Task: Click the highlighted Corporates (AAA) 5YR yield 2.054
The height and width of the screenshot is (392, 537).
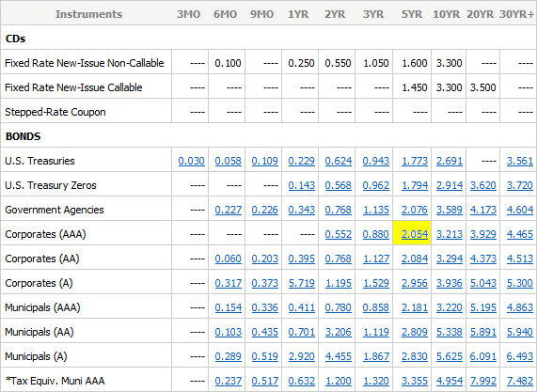Action: pos(415,234)
